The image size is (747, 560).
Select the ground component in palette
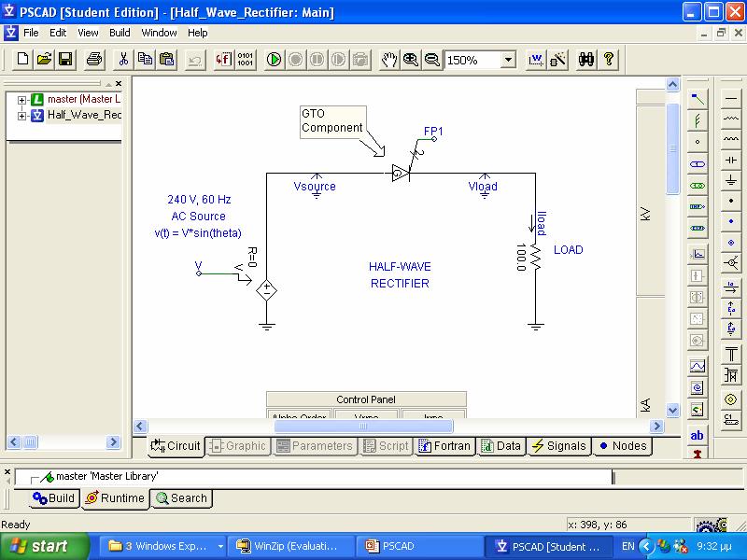[x=731, y=180]
